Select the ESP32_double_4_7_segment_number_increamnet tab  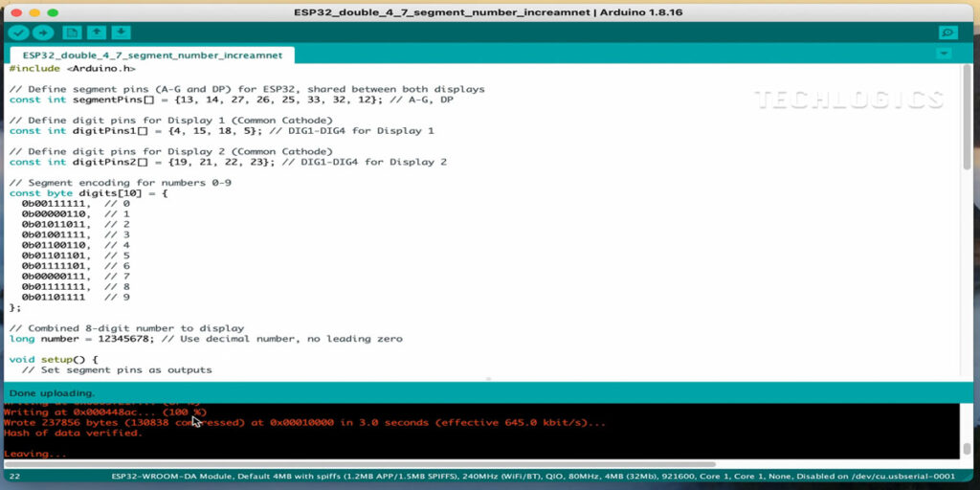click(x=153, y=56)
